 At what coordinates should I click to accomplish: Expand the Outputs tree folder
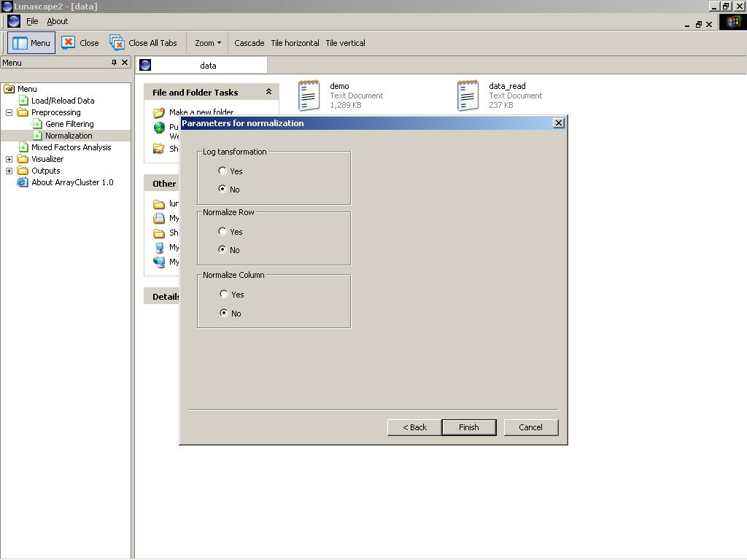click(9, 171)
